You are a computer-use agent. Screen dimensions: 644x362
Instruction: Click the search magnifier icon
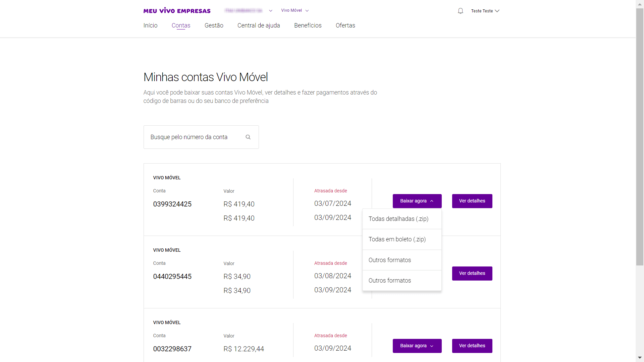(x=248, y=137)
